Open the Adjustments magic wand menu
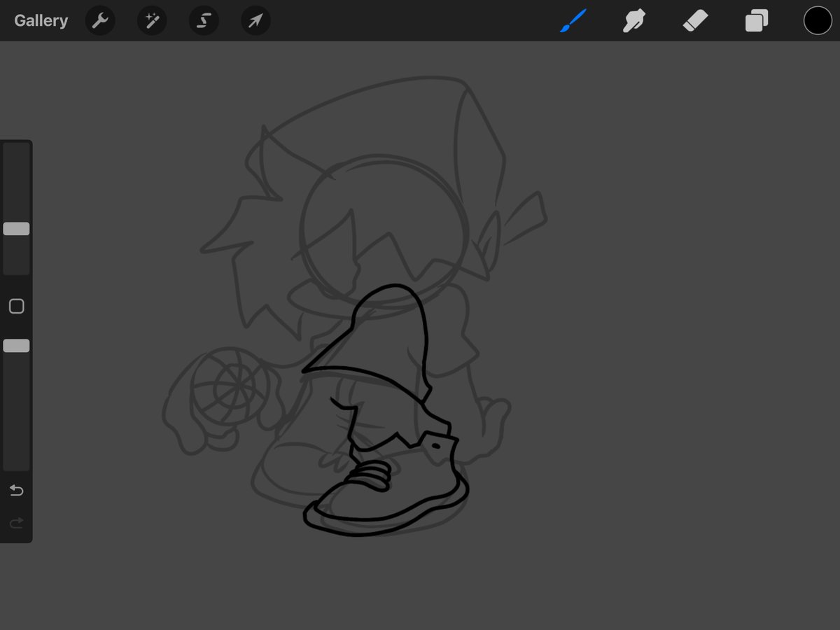 pyautogui.click(x=152, y=21)
